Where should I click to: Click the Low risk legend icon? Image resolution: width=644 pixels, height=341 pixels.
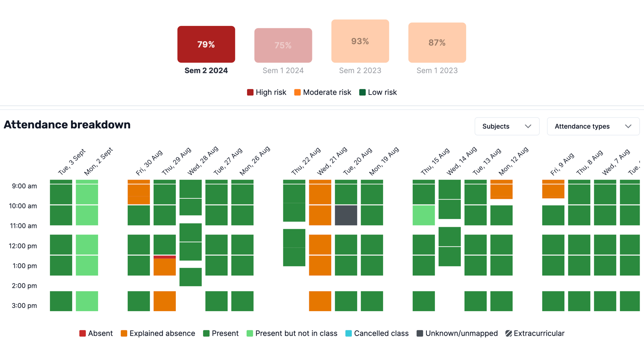362,92
